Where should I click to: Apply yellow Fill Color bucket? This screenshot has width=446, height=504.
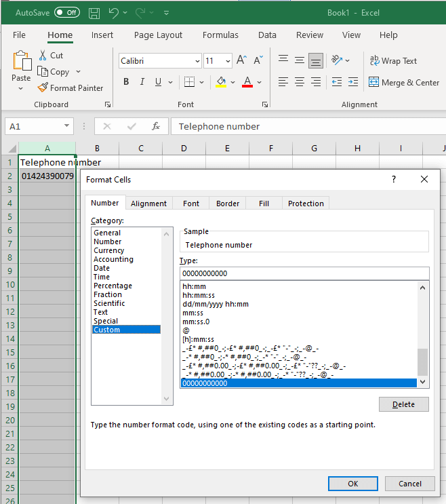(221, 82)
